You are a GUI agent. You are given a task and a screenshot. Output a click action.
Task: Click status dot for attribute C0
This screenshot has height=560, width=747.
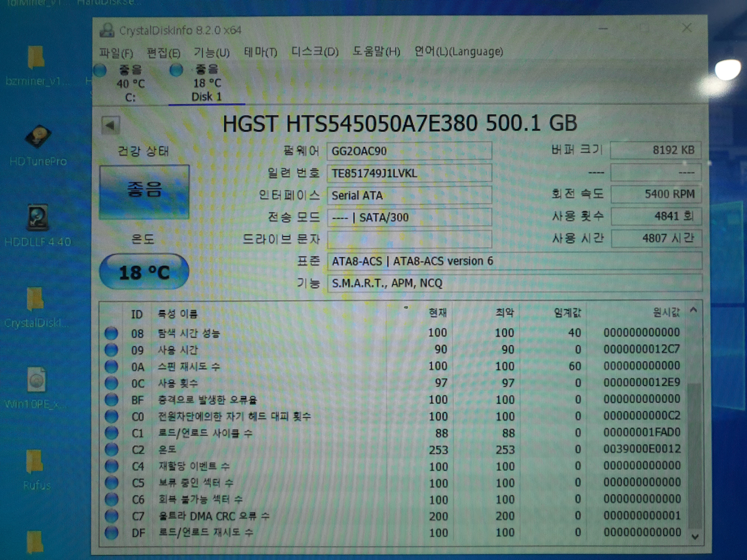[x=112, y=416]
